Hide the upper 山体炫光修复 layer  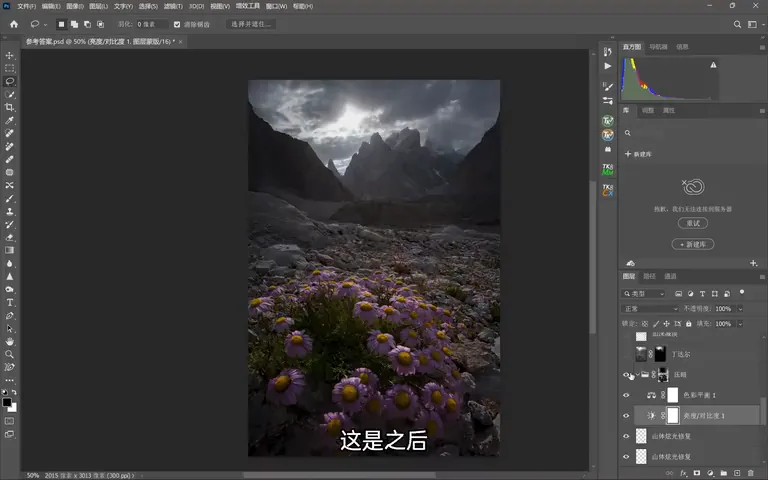click(x=626, y=436)
